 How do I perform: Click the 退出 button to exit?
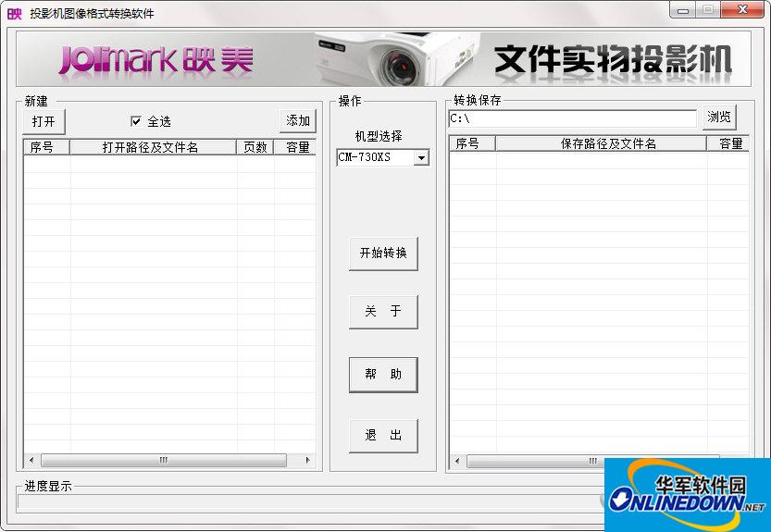[383, 436]
